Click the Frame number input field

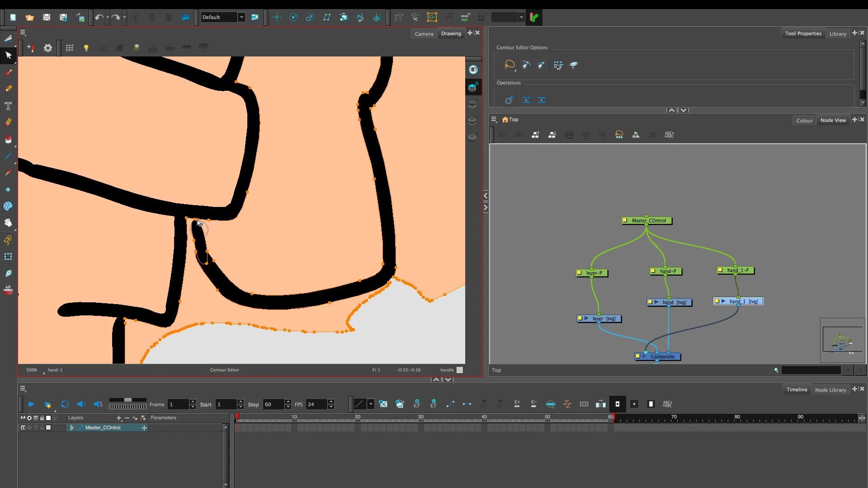(178, 404)
